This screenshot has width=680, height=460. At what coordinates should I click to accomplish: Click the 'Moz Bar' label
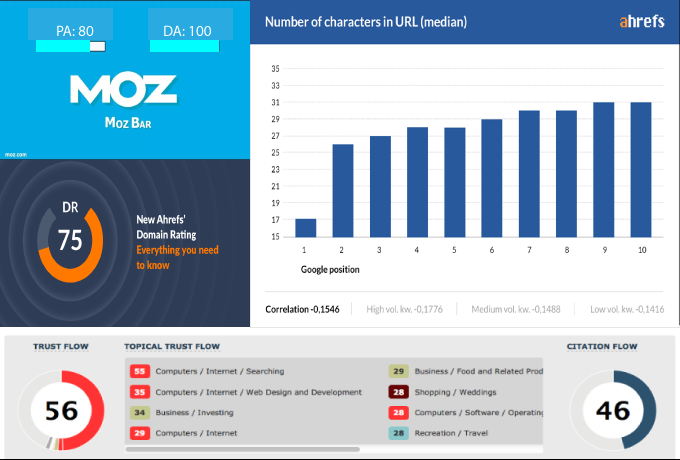tap(128, 123)
